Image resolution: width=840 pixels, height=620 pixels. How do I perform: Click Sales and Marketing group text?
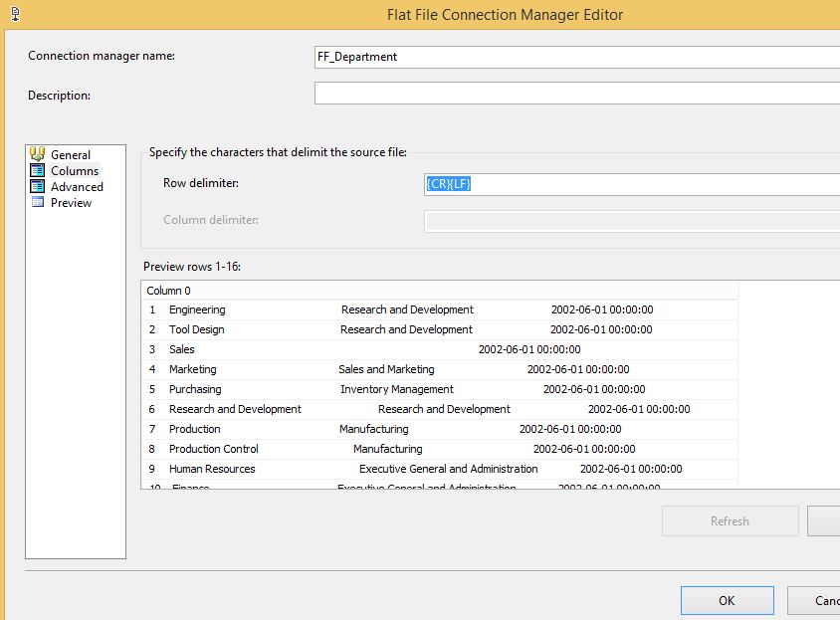(386, 370)
